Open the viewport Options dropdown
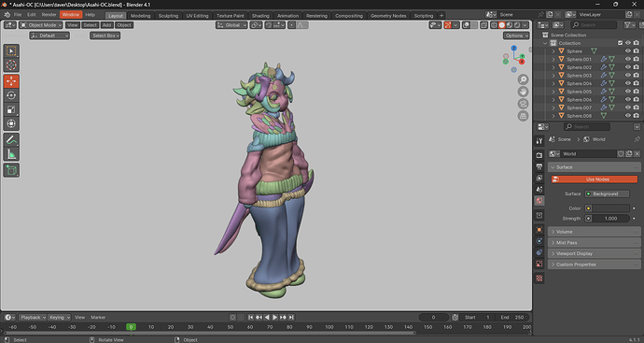 point(516,36)
